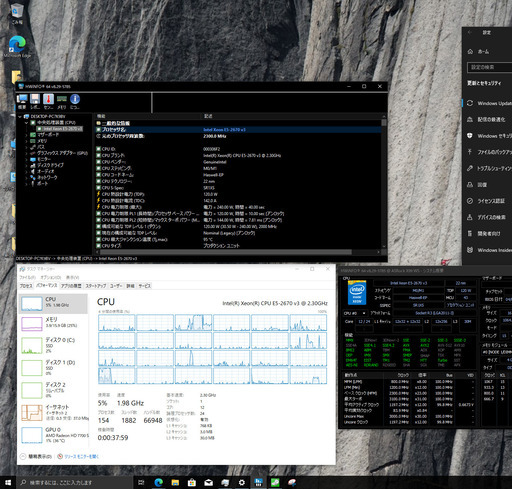Switch to the App history (アプリの履歴) tab

pos(71,286)
